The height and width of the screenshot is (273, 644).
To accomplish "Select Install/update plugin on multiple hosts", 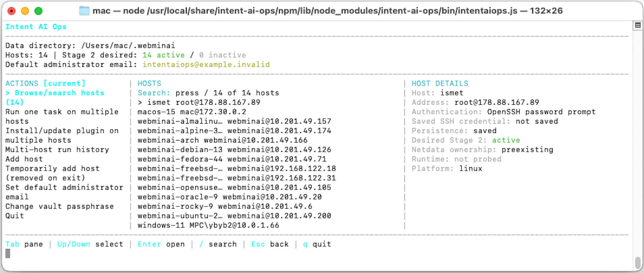I will click(62, 135).
